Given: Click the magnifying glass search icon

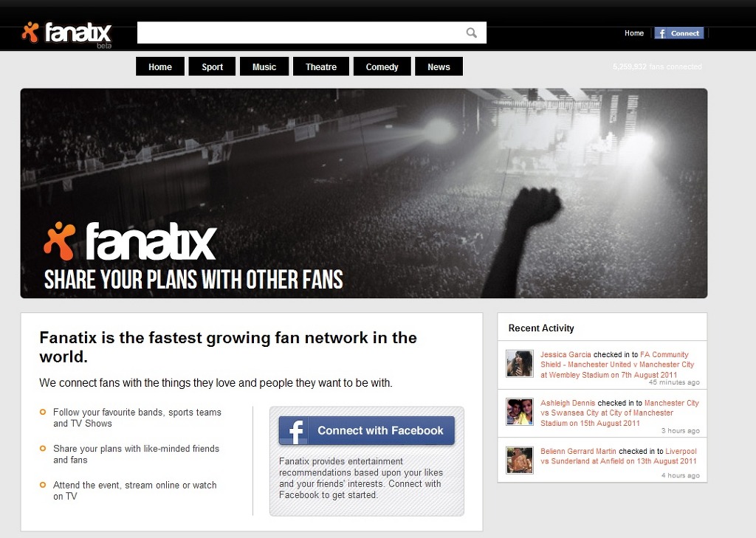Looking at the screenshot, I should pyautogui.click(x=472, y=32).
